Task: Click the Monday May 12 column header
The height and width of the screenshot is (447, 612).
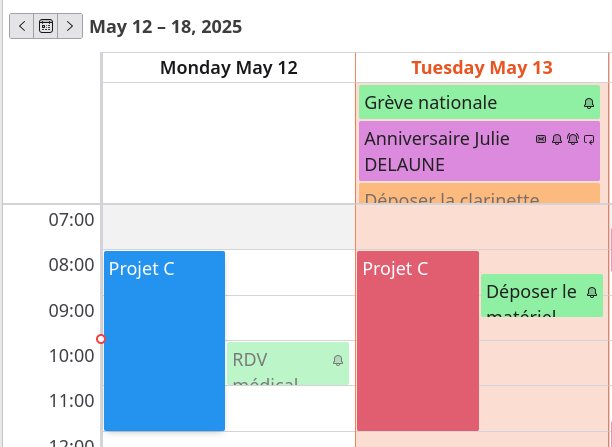Action: pos(229,68)
